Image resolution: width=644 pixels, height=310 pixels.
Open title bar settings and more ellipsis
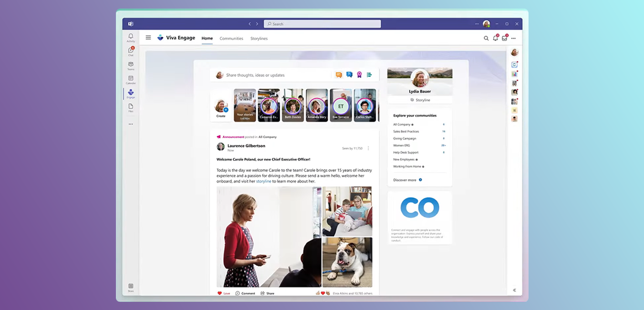coord(477,24)
